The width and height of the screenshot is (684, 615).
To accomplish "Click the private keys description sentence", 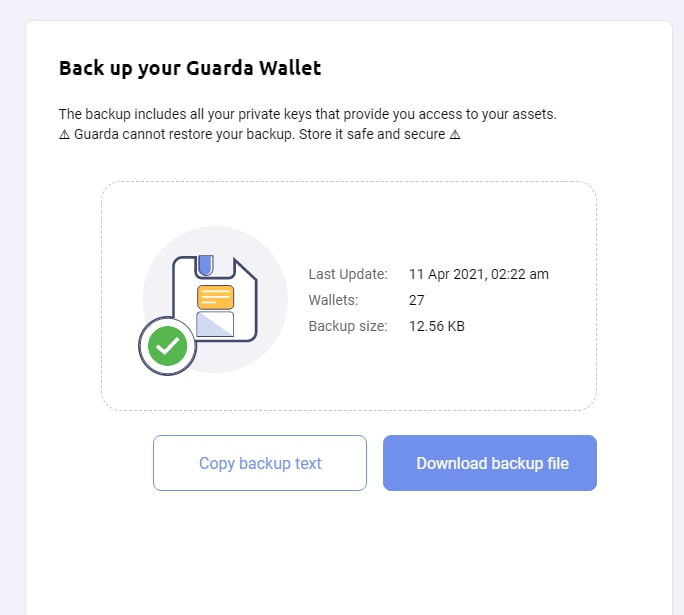I will (x=308, y=114).
